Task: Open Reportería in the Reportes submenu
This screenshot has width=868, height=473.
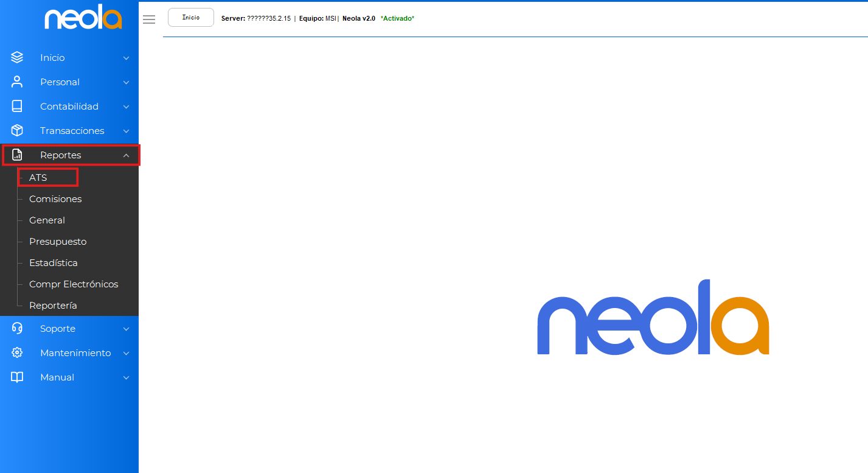Action: pyautogui.click(x=53, y=306)
